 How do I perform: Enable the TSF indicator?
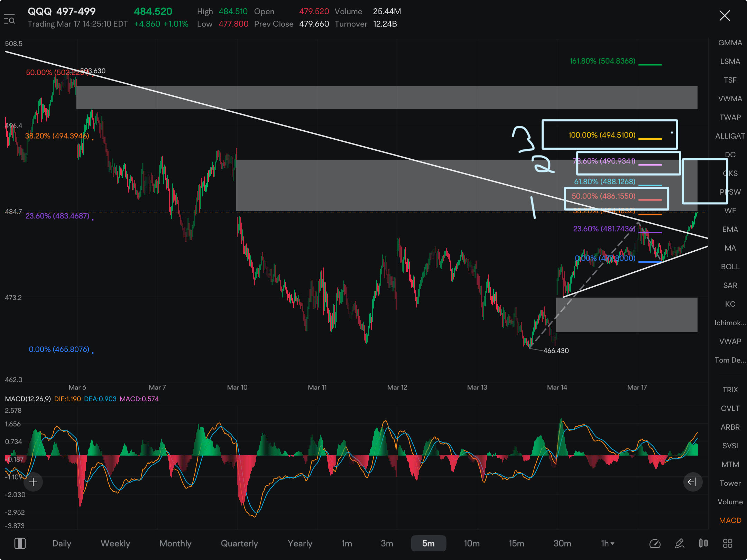point(730,80)
